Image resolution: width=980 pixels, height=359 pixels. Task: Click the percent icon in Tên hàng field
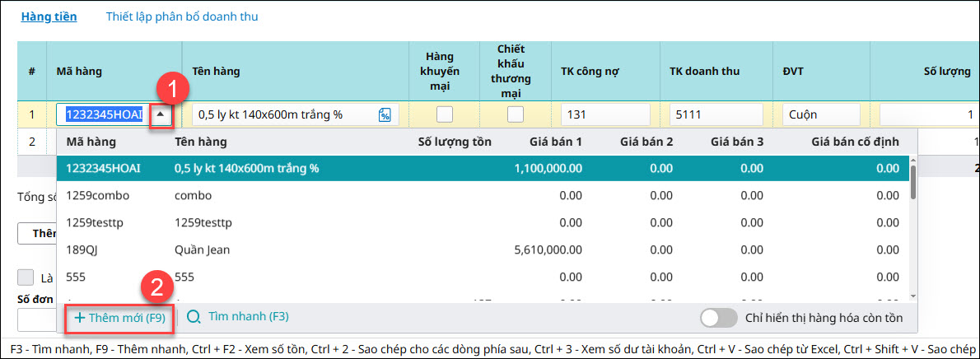click(x=385, y=115)
